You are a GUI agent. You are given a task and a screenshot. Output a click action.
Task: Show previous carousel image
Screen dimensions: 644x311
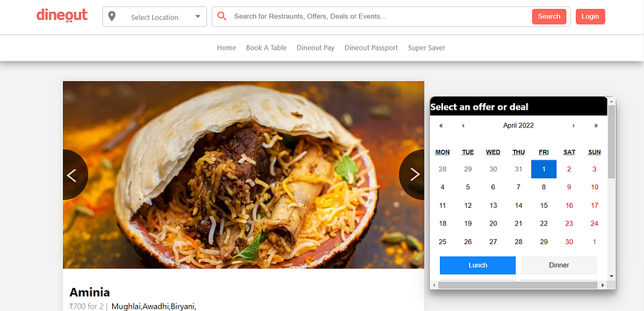(74, 174)
